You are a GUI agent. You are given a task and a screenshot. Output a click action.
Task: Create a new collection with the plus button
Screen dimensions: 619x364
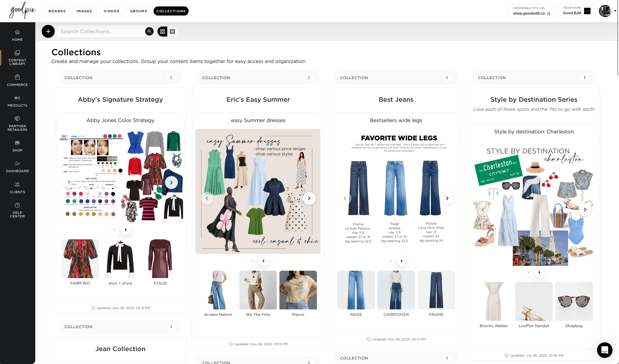tap(48, 31)
